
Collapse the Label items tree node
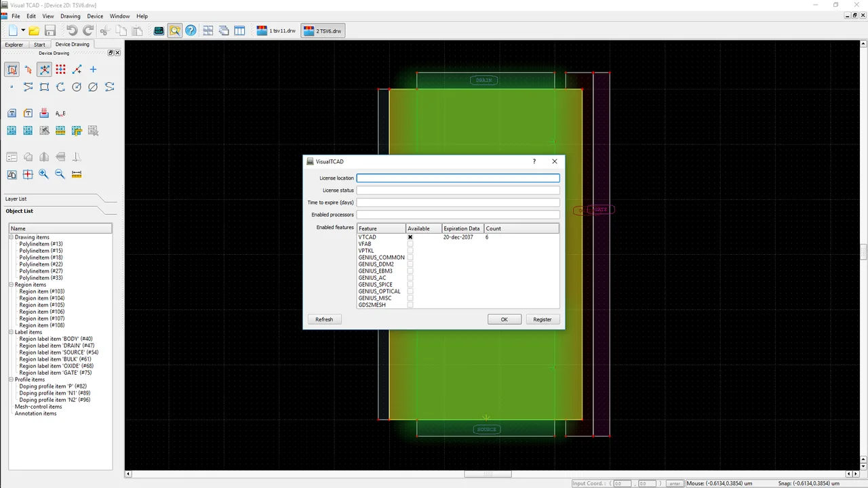pos(12,332)
